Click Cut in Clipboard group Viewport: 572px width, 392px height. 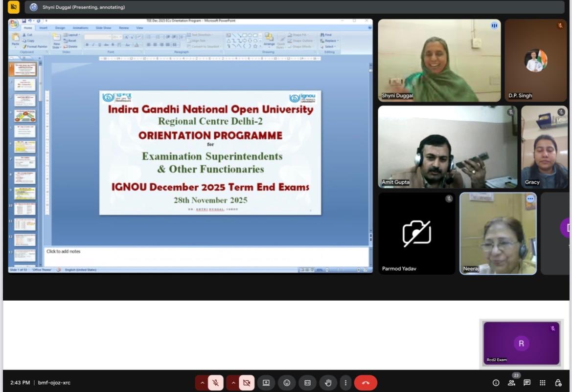tap(28, 35)
